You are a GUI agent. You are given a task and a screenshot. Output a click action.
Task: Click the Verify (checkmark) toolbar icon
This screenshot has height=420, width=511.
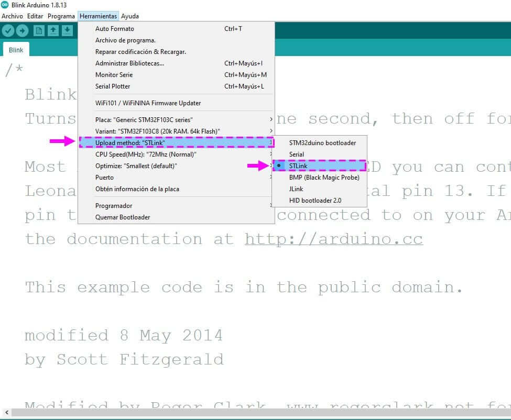pos(7,31)
